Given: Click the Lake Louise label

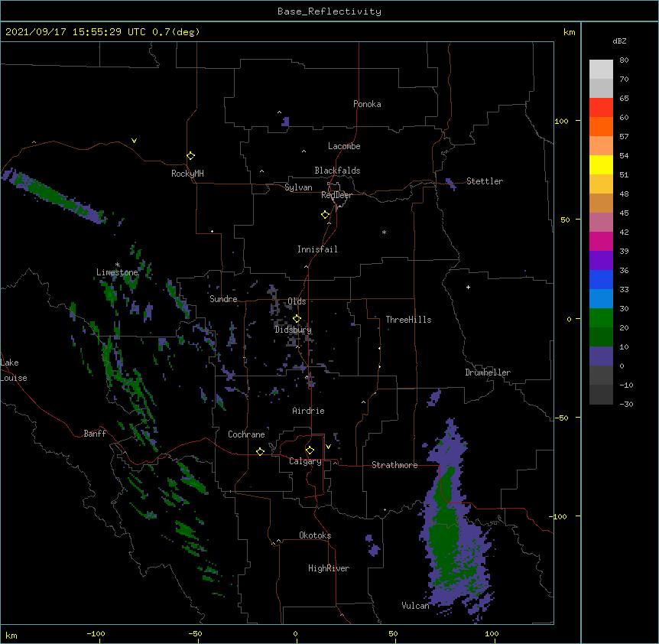Looking at the screenshot, I should [x=14, y=370].
